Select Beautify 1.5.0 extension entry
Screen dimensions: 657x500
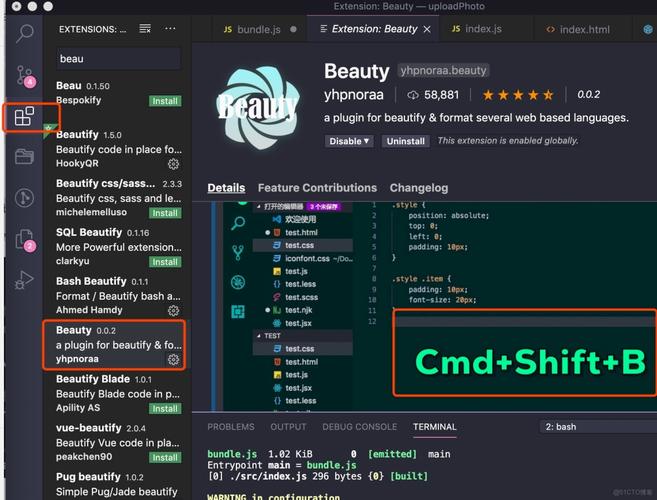[x=116, y=149]
